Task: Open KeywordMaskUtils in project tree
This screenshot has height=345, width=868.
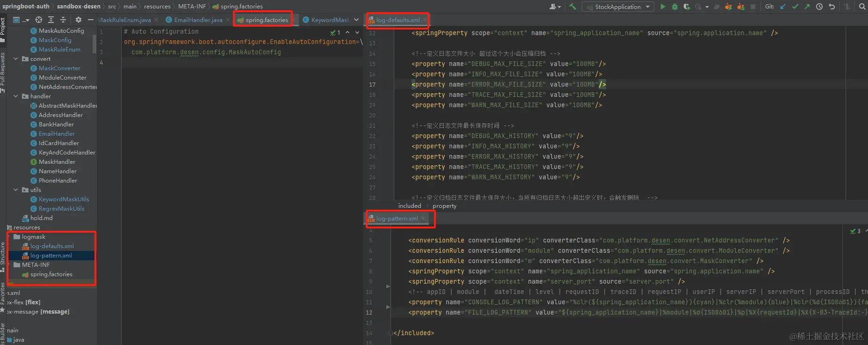Action: point(64,199)
